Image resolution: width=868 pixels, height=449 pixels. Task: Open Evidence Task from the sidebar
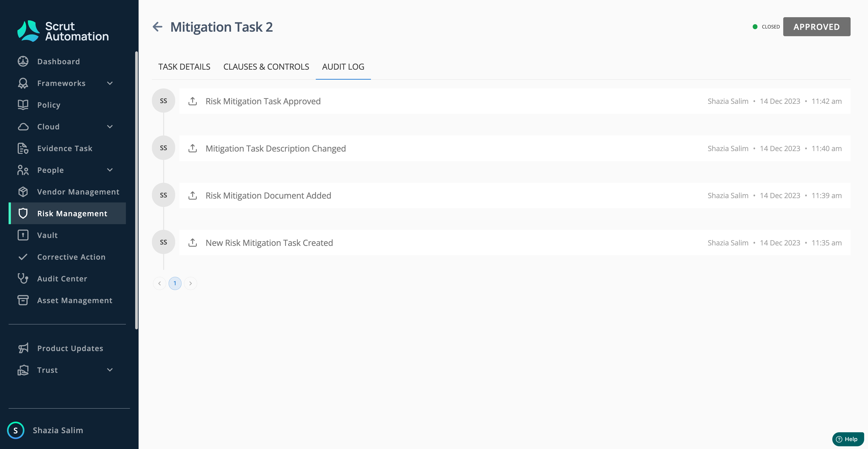[67, 148]
